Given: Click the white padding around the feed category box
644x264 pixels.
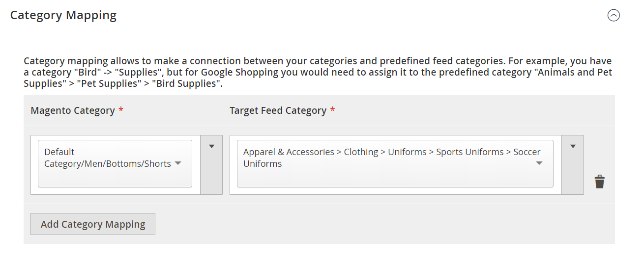Looking at the screenshot, I should [396, 191].
